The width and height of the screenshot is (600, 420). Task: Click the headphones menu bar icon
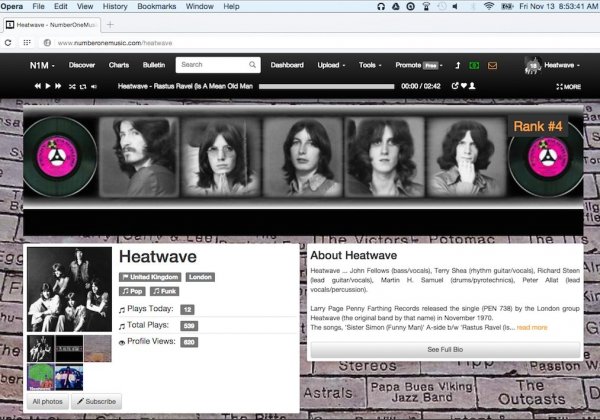[381, 7]
